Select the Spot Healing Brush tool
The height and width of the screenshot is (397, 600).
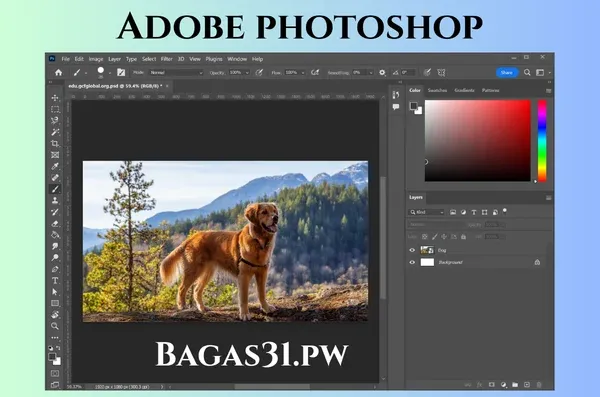[x=55, y=178]
